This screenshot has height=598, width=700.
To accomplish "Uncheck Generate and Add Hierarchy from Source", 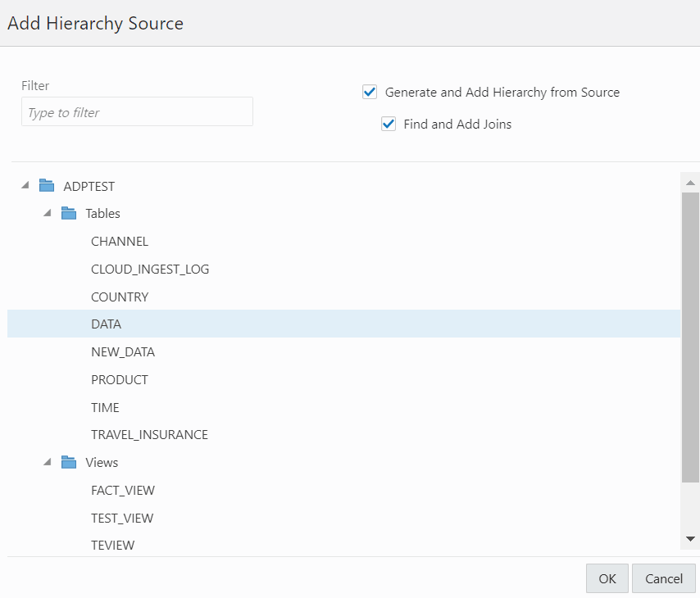I will click(370, 92).
